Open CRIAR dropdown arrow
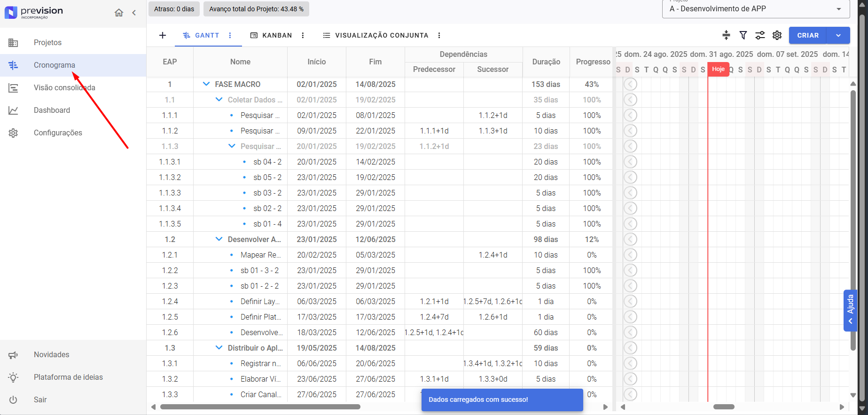The height and width of the screenshot is (415, 868). (838, 35)
